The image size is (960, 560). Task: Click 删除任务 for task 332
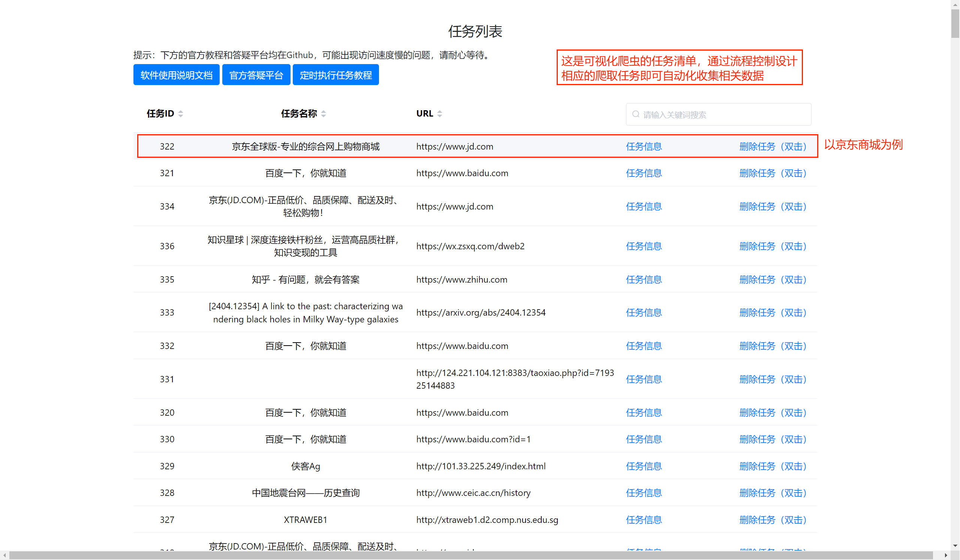click(773, 346)
